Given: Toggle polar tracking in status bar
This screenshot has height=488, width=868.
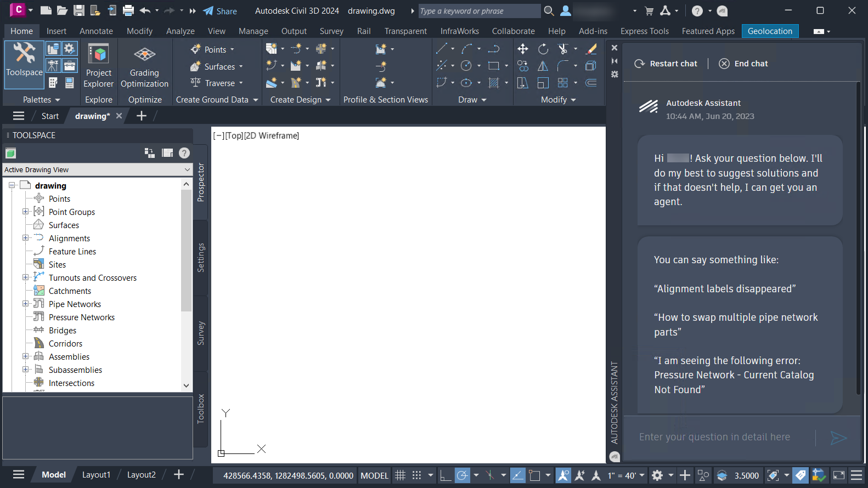Looking at the screenshot, I should 463,475.
